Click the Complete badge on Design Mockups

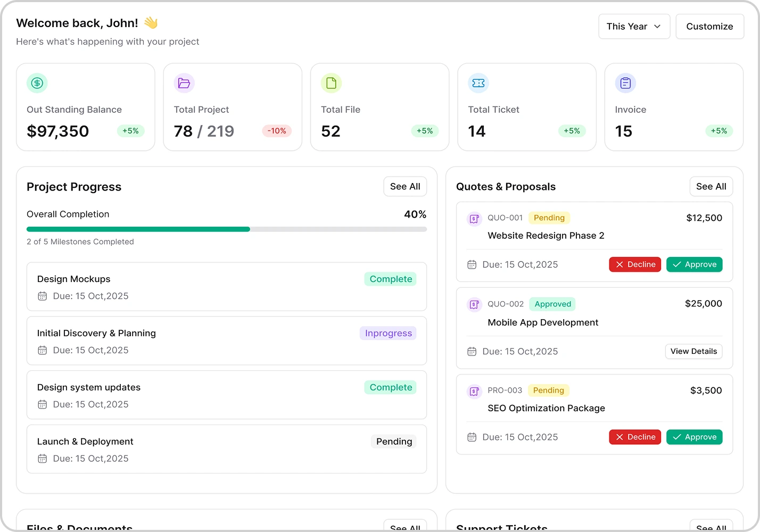390,279
